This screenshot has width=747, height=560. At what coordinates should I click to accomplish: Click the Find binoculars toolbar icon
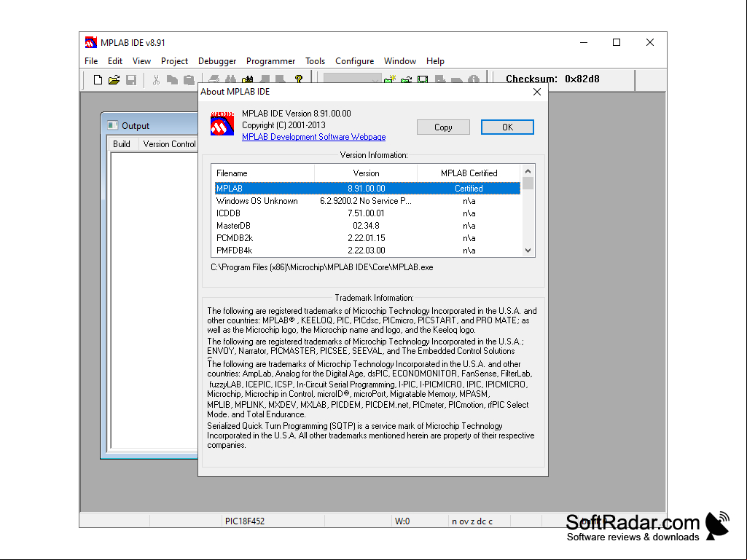pos(230,79)
